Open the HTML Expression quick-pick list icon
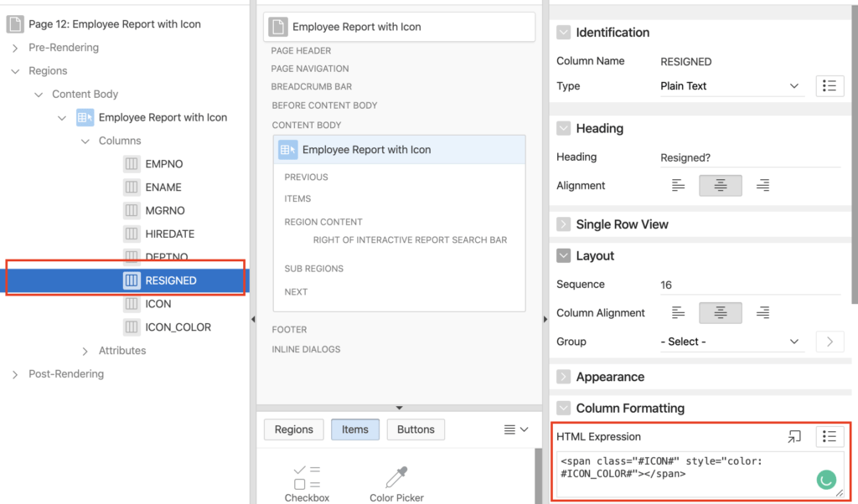858x504 pixels. (x=830, y=436)
